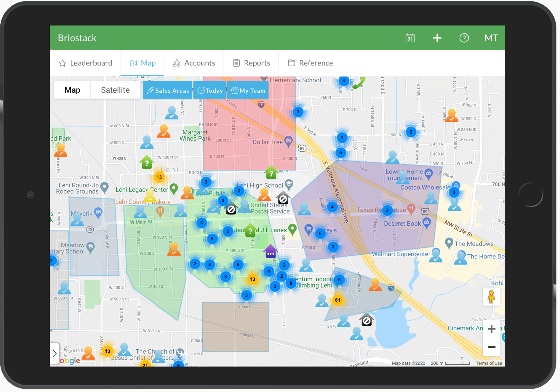Viewport: 560px width, 392px height.
Task: Expand the side panel chevron arrow
Action: tap(54, 353)
